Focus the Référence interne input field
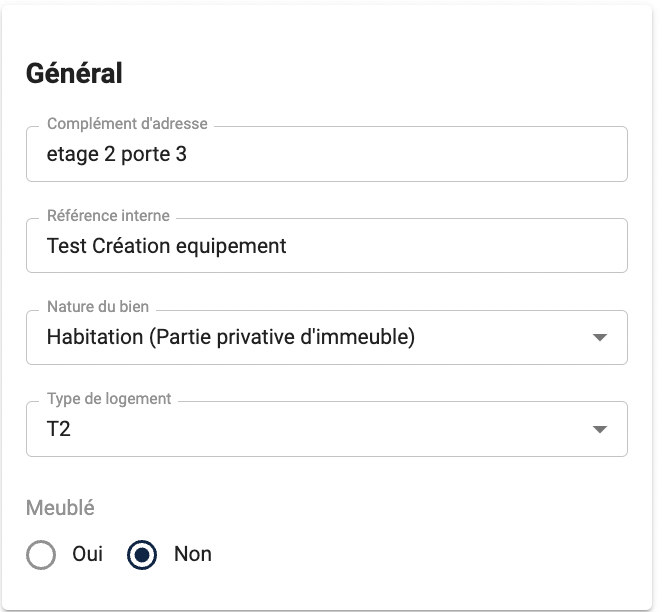662x612 pixels. coord(327,246)
